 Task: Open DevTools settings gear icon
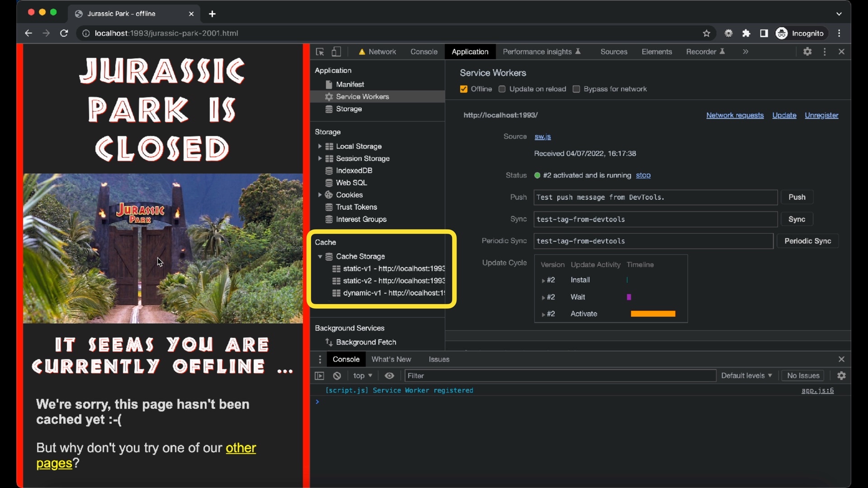pyautogui.click(x=807, y=52)
